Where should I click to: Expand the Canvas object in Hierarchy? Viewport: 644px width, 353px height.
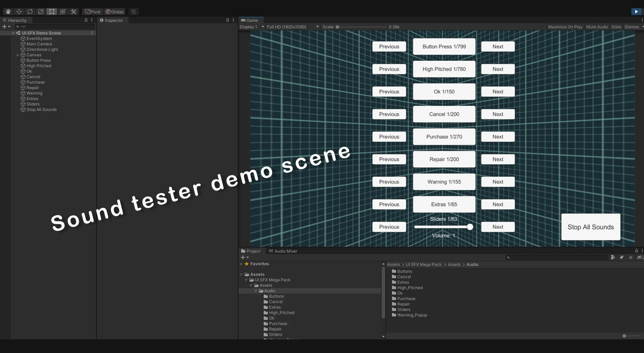pos(18,55)
